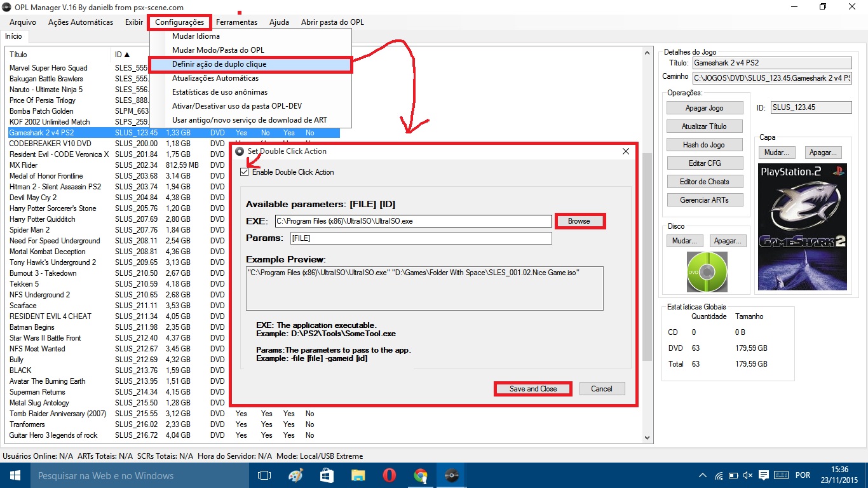Open the Windows Store taskbar icon

pos(327,475)
